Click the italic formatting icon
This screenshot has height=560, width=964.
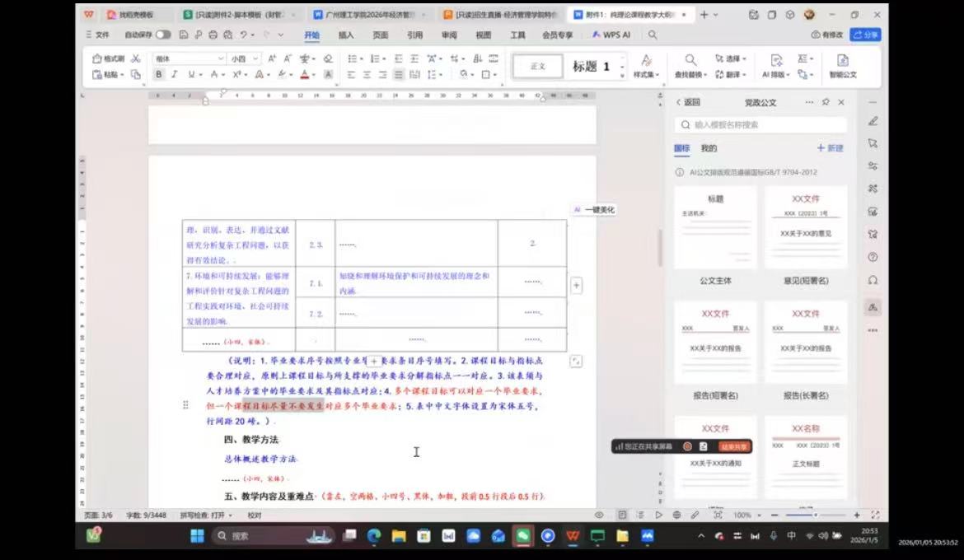(x=174, y=74)
